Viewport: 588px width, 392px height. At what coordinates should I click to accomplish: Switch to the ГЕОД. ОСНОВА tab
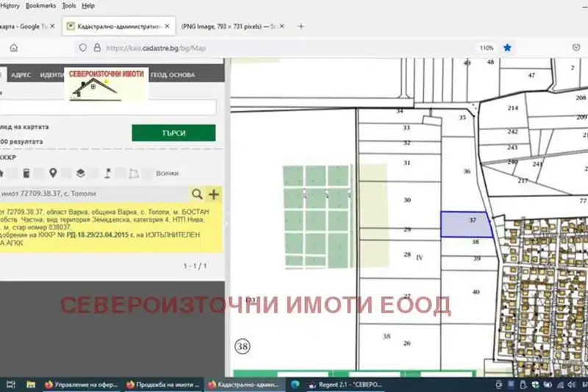pos(173,75)
